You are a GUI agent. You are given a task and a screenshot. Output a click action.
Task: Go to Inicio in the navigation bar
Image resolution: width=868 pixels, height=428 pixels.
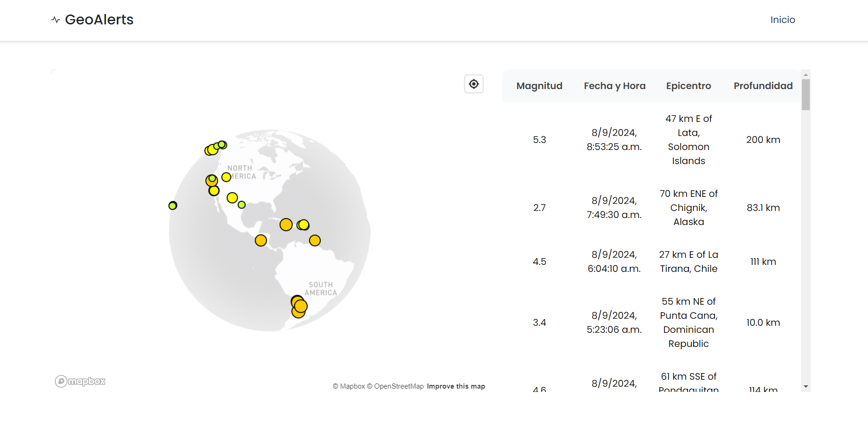click(783, 20)
